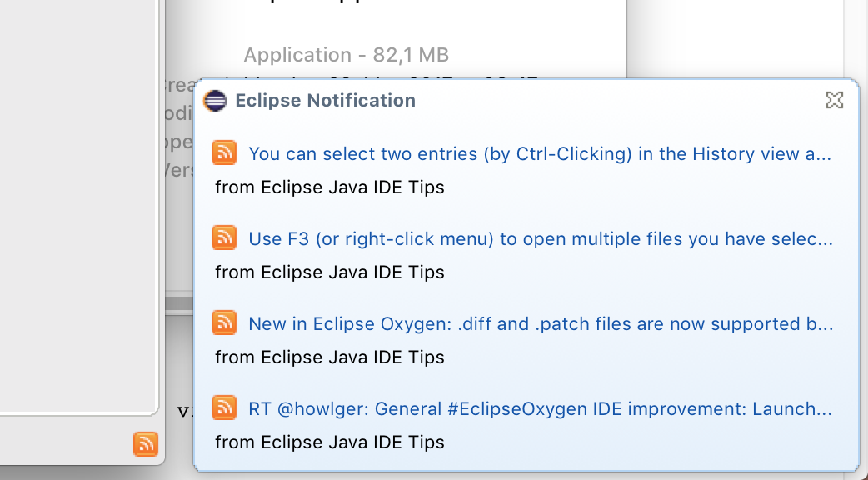Click the empty white panel on the left

click(75, 208)
